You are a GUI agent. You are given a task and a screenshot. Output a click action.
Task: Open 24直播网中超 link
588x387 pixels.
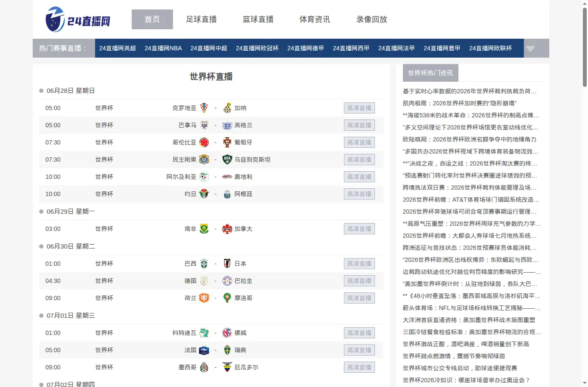tap(209, 48)
